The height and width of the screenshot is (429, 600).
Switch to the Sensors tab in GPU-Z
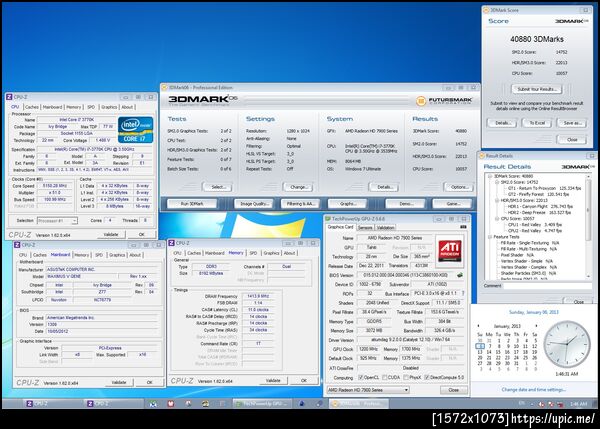(365, 227)
